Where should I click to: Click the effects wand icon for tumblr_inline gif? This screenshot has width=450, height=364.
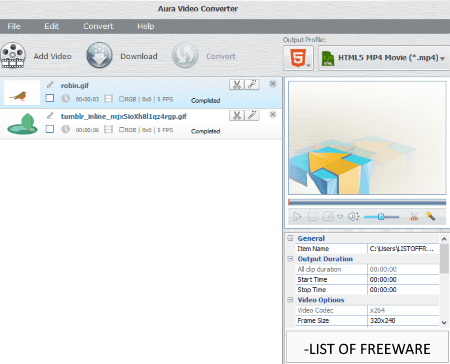coord(252,115)
